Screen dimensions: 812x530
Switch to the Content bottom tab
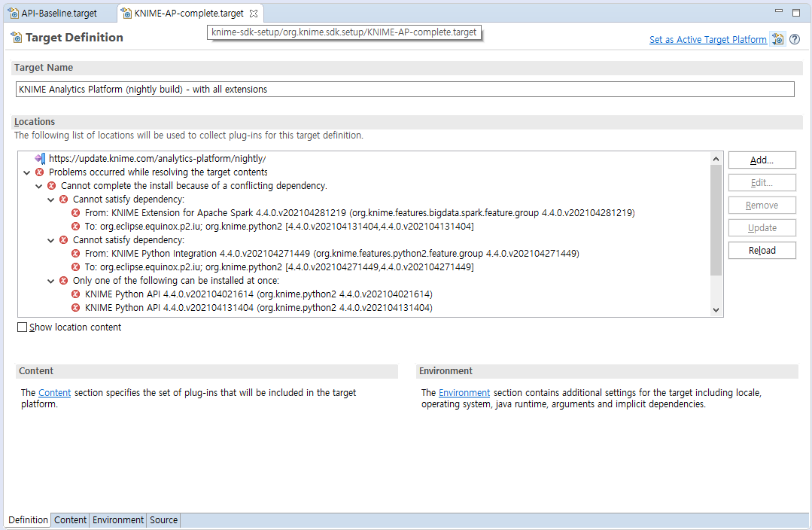tap(70, 519)
